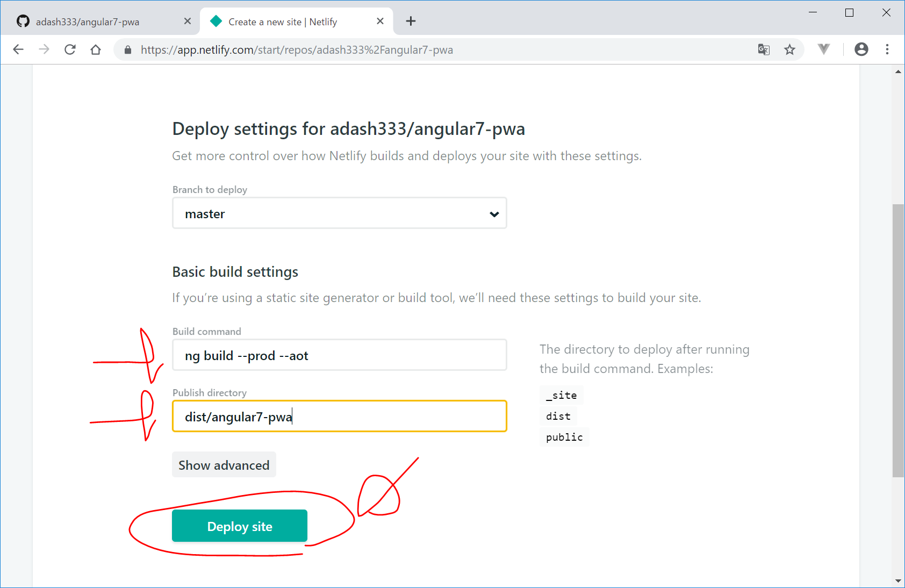Focus the Publish directory input field
The image size is (905, 588).
[x=339, y=417]
